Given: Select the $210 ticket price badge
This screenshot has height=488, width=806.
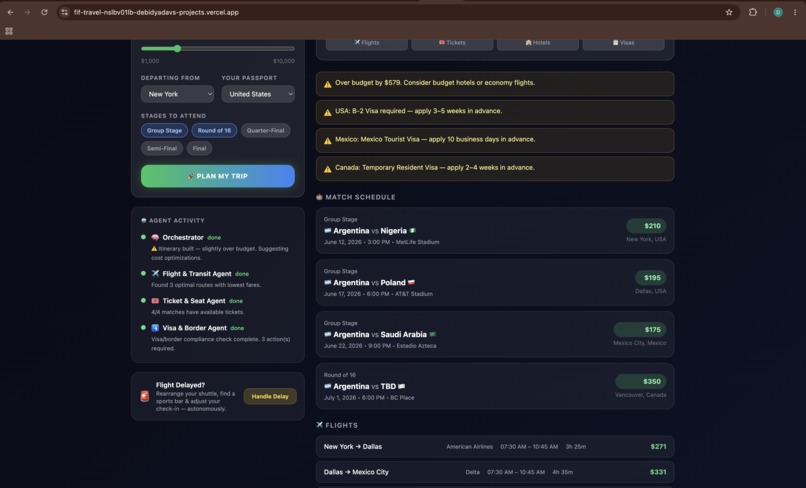Looking at the screenshot, I should [646, 226].
